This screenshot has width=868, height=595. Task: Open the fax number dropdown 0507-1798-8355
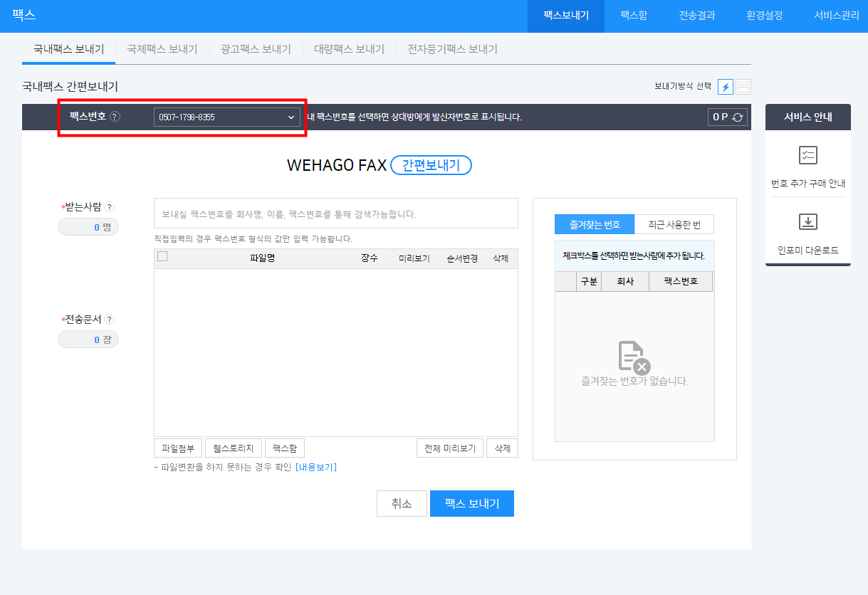click(226, 117)
